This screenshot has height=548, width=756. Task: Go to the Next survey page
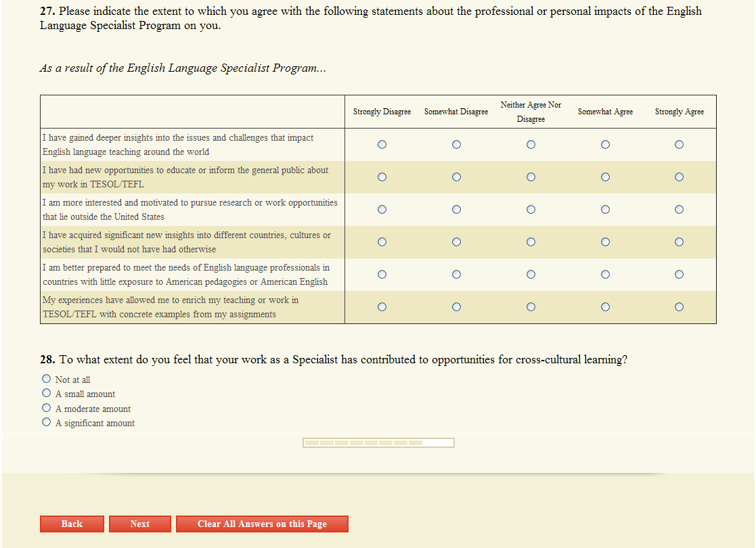tap(139, 524)
